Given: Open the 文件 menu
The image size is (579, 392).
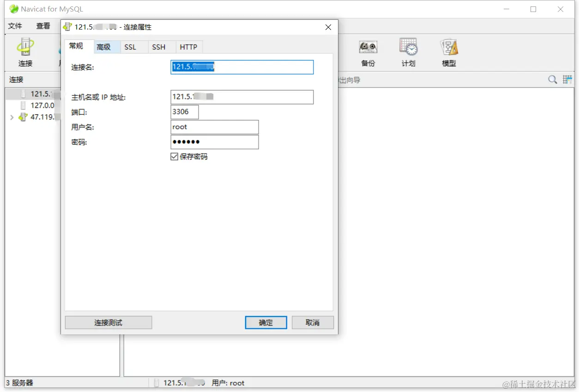Looking at the screenshot, I should click(15, 26).
